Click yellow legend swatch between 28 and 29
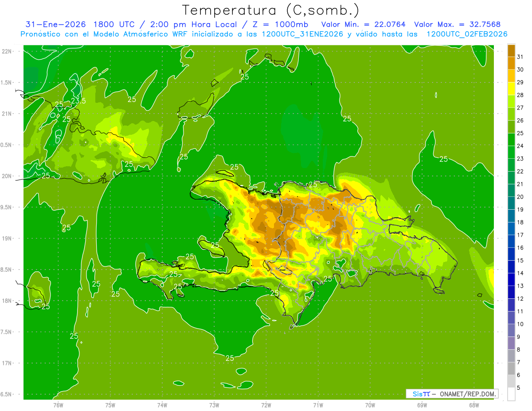The image size is (532, 411). [x=511, y=89]
